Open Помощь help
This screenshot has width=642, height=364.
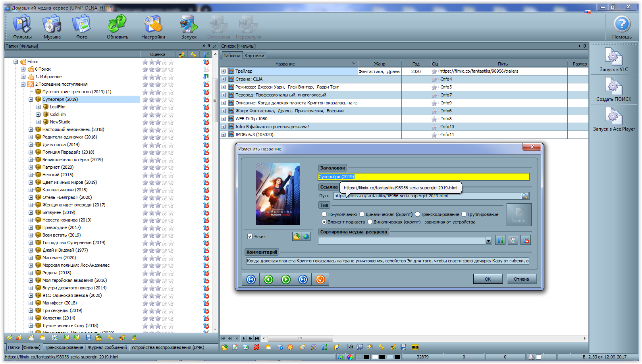click(x=621, y=27)
